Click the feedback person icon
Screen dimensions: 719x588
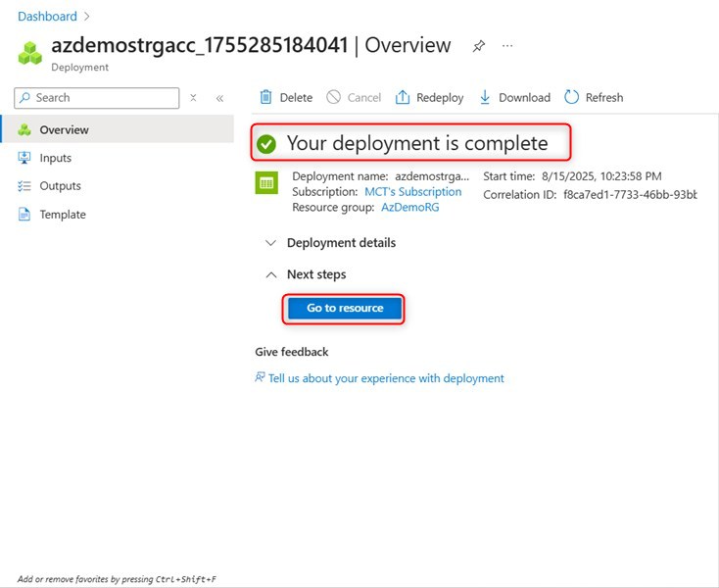click(x=260, y=377)
